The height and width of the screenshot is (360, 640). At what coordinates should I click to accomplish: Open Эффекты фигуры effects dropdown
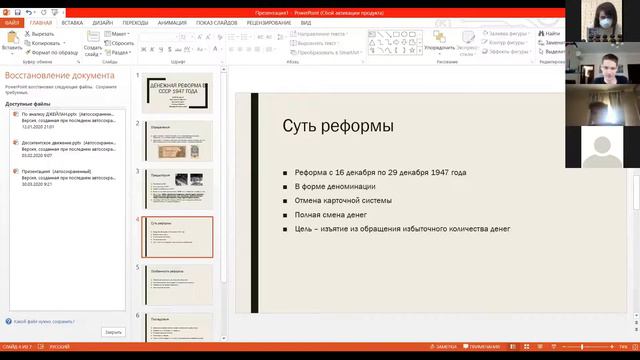[506, 51]
